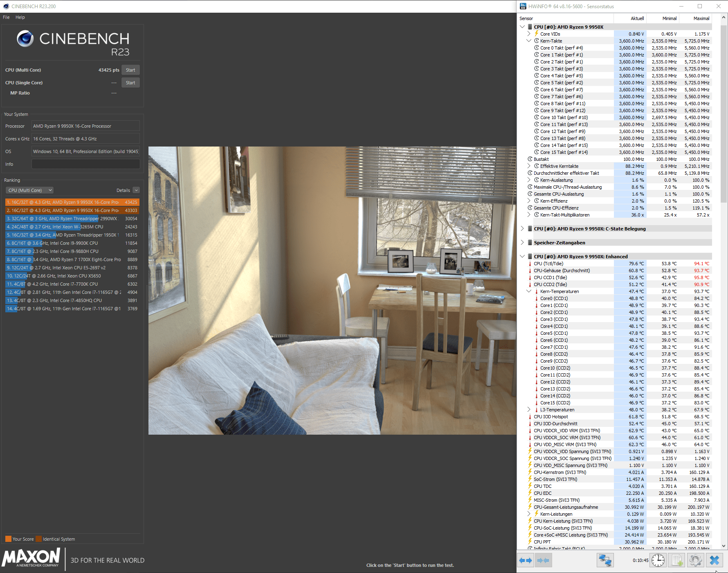728x573 pixels.
Task: Click the blue X icon in HWiNFO toolbar
Action: point(715,560)
